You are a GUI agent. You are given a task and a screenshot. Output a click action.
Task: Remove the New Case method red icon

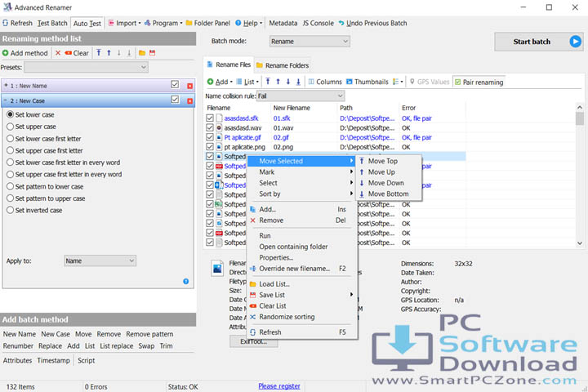(189, 101)
